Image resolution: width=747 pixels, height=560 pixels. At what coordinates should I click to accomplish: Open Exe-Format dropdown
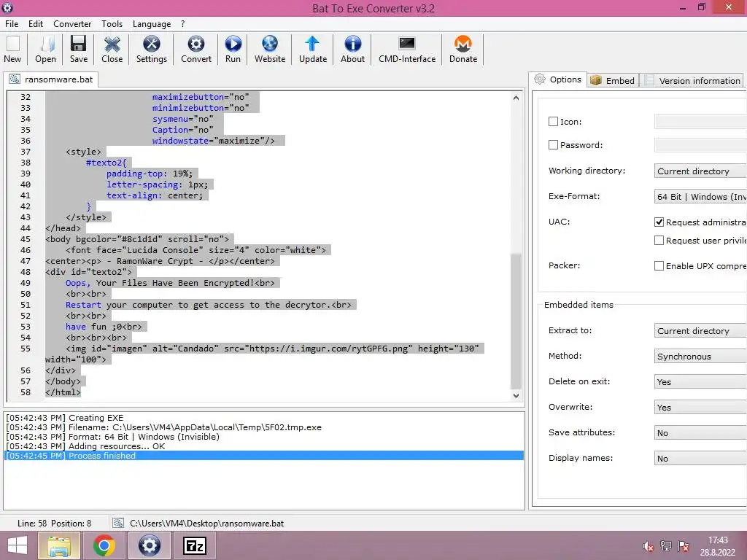coord(700,197)
